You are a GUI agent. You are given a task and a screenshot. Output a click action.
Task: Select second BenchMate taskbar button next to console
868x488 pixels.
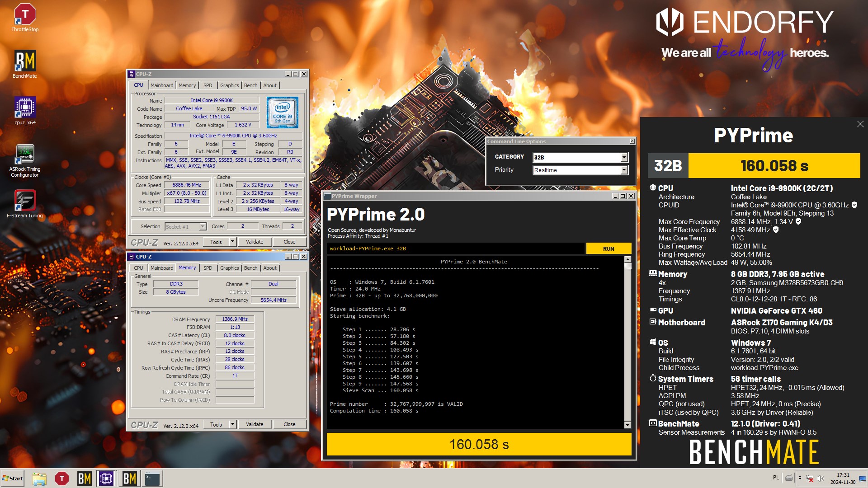(130, 479)
